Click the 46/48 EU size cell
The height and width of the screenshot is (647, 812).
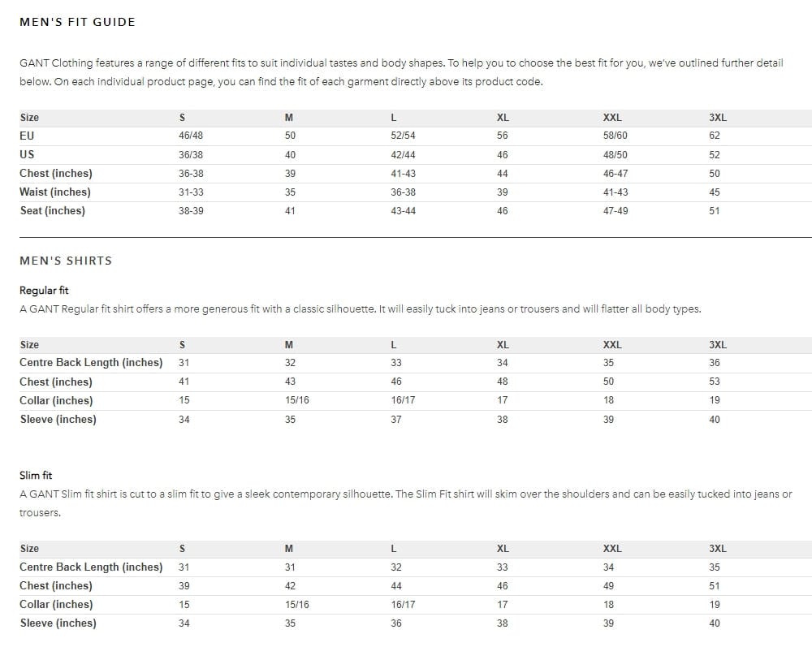tap(191, 136)
